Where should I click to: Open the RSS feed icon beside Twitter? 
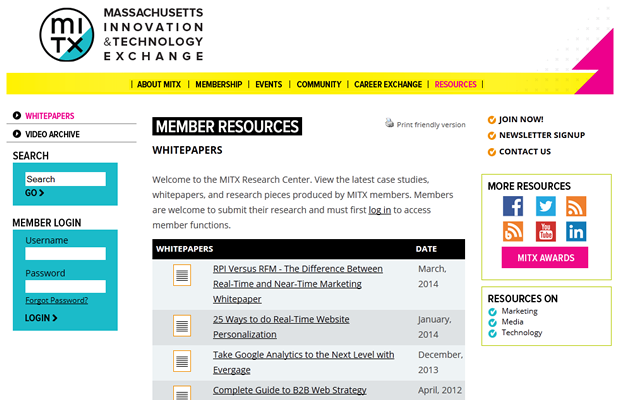click(x=576, y=206)
